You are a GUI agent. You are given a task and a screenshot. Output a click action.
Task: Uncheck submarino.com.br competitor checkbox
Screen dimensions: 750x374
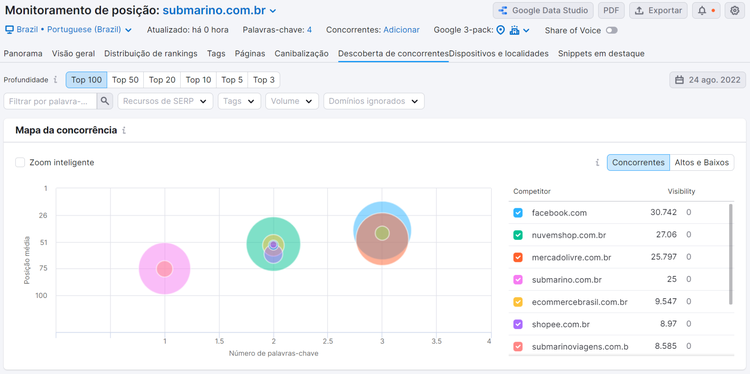(518, 279)
